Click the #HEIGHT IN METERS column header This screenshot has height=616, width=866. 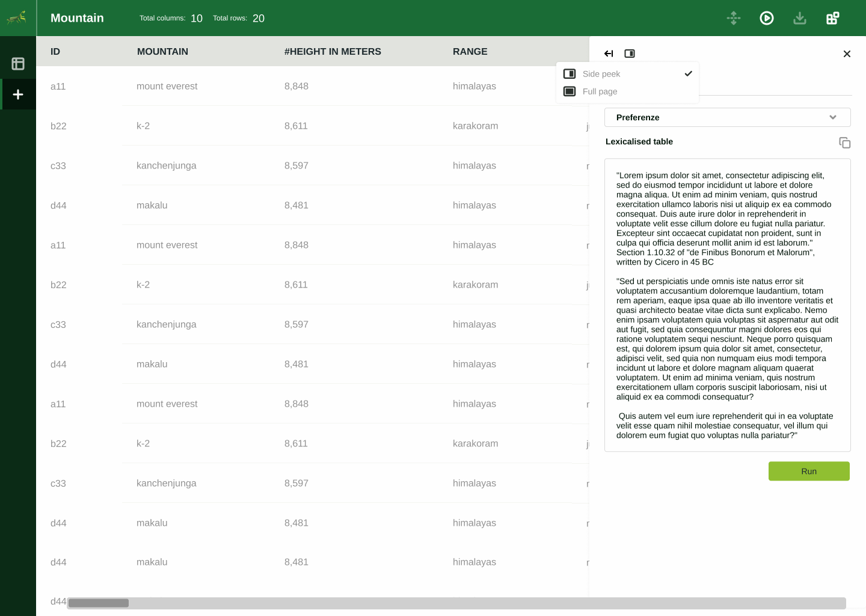(333, 52)
